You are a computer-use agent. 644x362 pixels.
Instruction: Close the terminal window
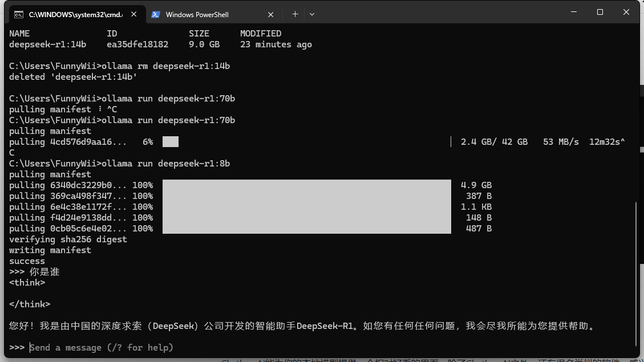pyautogui.click(x=626, y=12)
